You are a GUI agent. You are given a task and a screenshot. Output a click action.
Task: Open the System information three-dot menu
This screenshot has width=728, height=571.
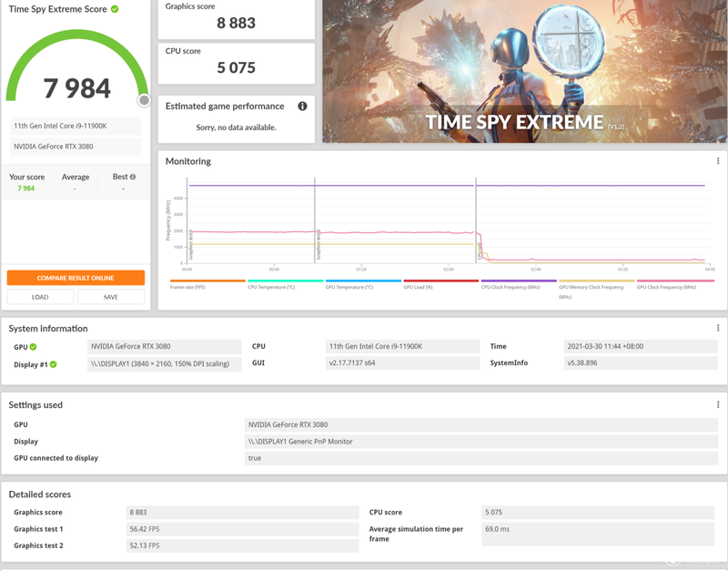click(x=718, y=328)
